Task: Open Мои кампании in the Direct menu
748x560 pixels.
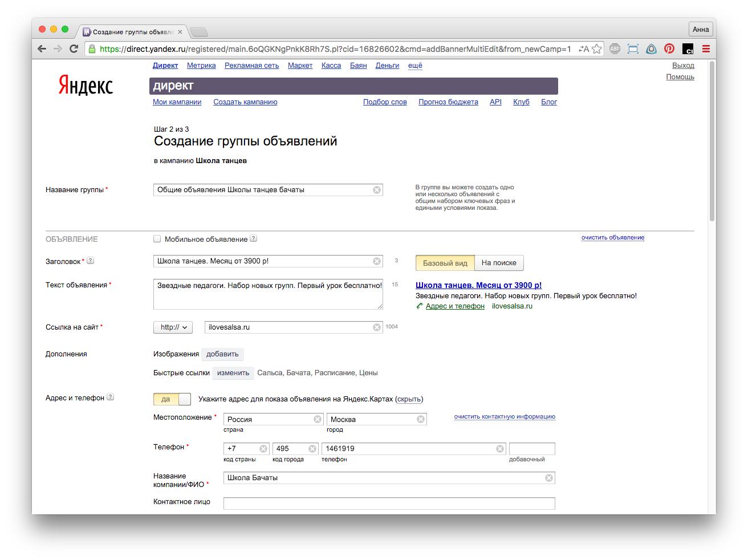Action: 177,102
